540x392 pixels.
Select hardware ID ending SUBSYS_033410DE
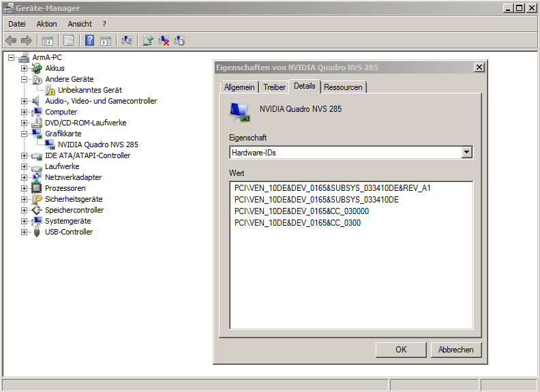316,200
